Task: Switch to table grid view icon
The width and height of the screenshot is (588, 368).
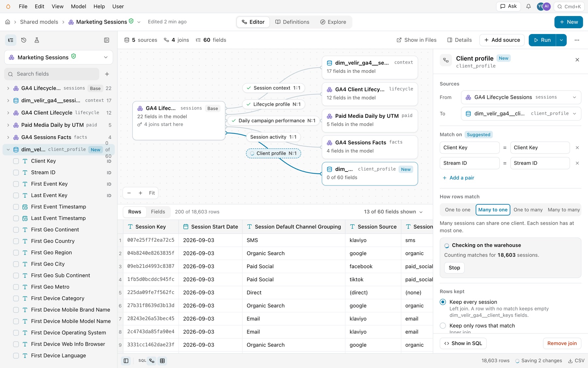Action: pos(162,361)
